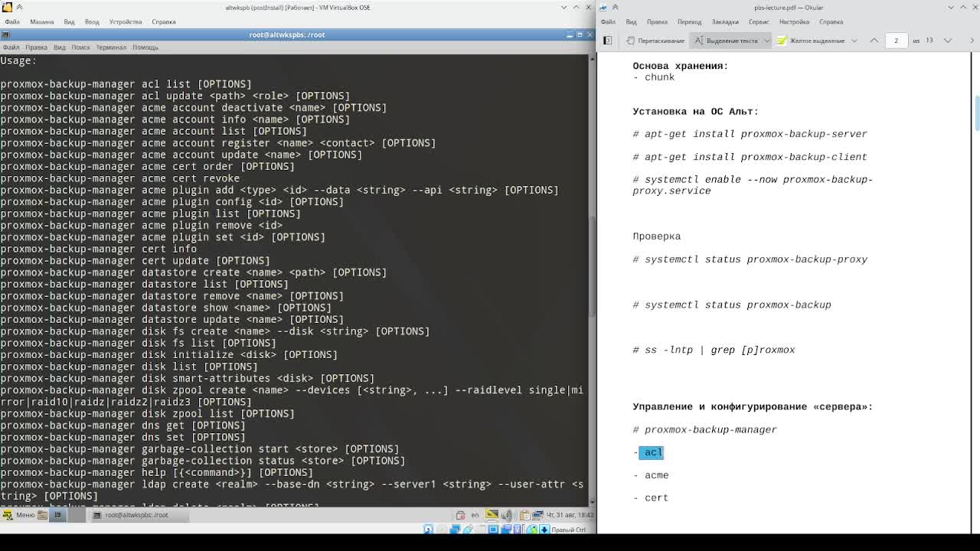Open display settings icon in guest tray
This screenshot has height=551, width=980.
pos(492,515)
